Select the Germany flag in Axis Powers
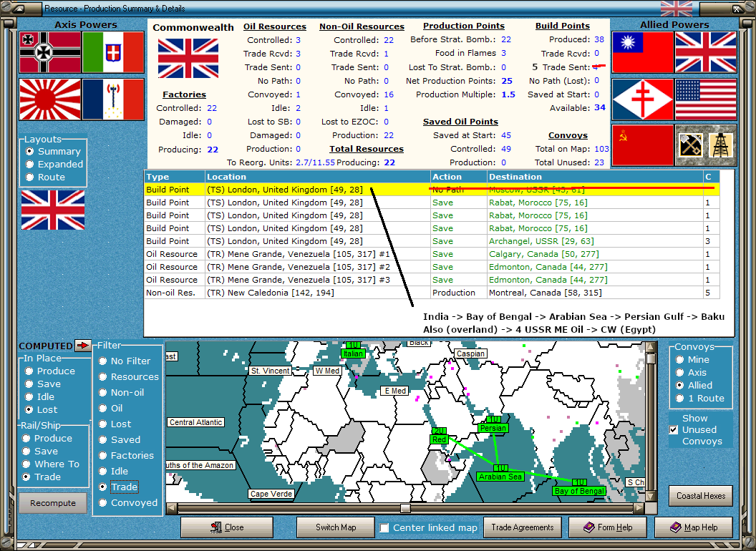The image size is (756, 551). tap(50, 52)
